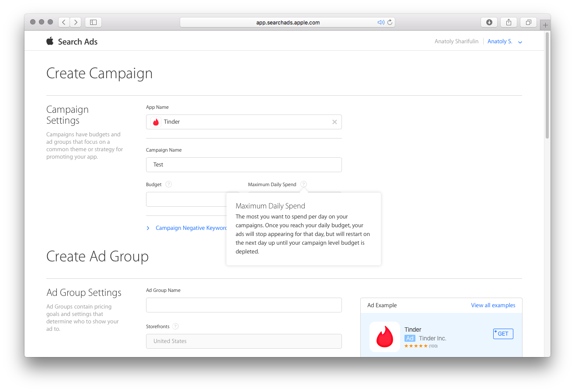Open the Anatoly S. account dropdown
The image size is (575, 392).
coord(505,42)
